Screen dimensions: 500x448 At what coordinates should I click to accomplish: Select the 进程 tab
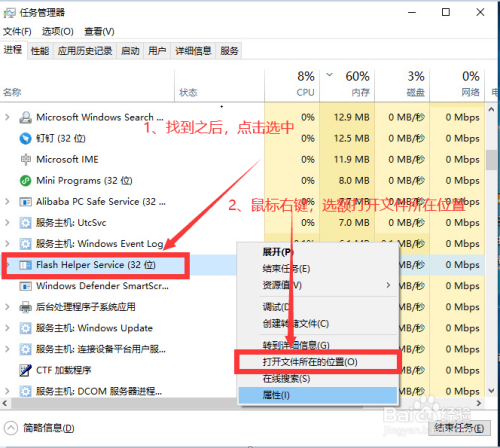click(x=13, y=50)
